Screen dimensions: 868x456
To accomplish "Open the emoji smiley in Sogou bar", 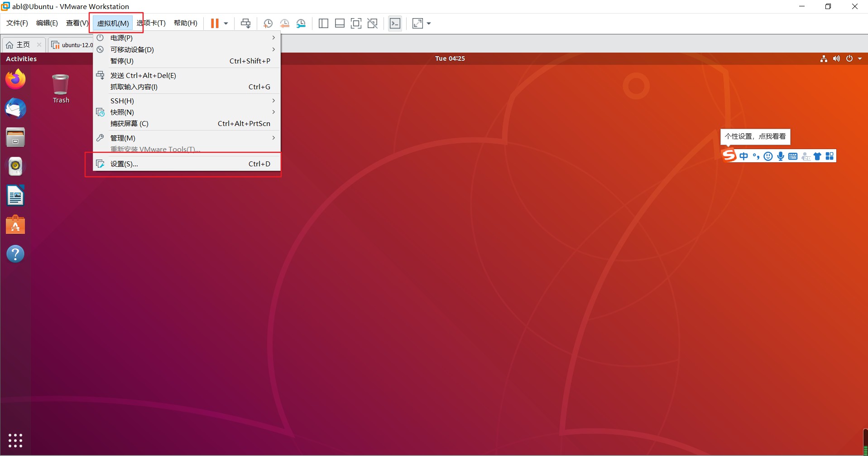I will tap(768, 156).
